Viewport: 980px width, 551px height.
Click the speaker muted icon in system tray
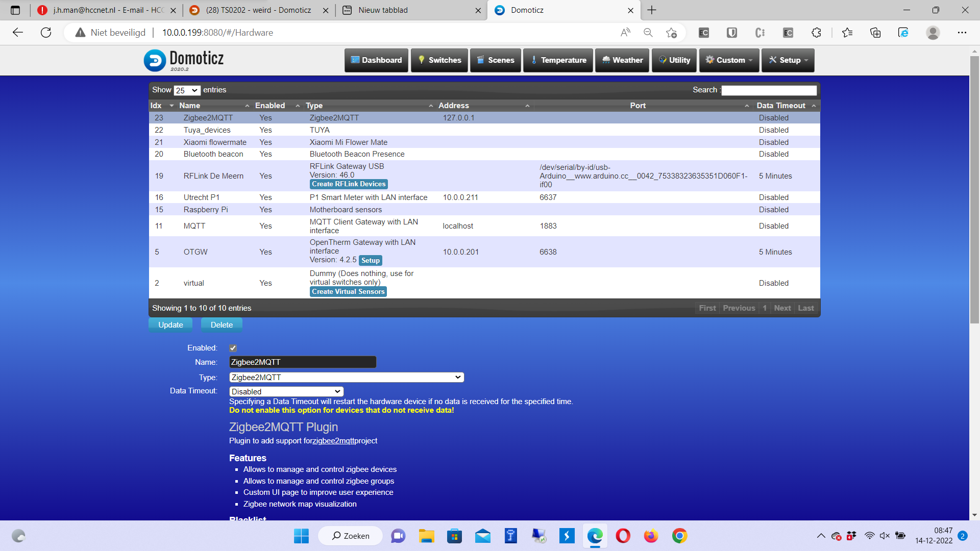point(885,536)
